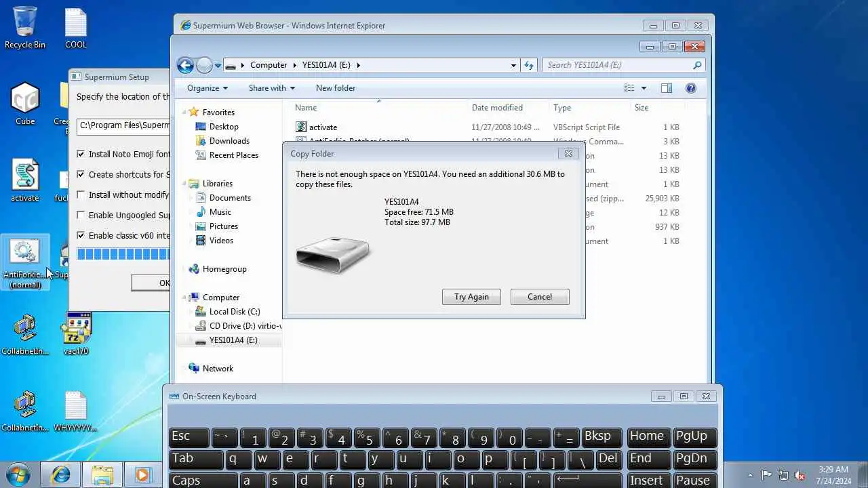Open Windows Explorer taskbar button
The height and width of the screenshot is (488, 868).
(102, 474)
